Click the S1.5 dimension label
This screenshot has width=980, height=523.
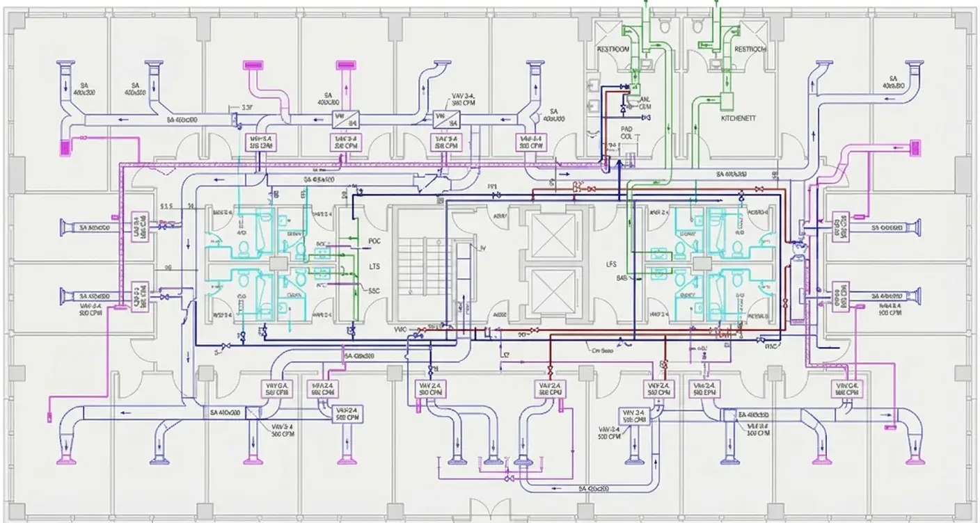point(166,206)
